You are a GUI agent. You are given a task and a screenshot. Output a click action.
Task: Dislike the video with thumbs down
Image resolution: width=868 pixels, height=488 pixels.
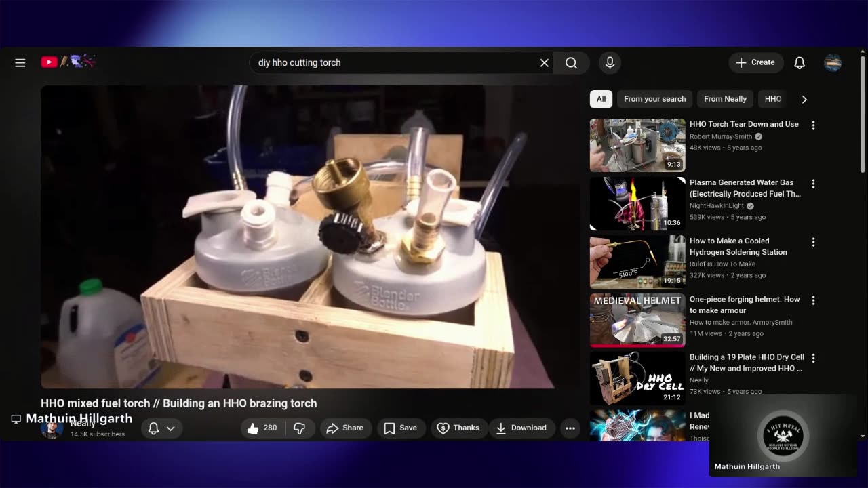point(299,428)
